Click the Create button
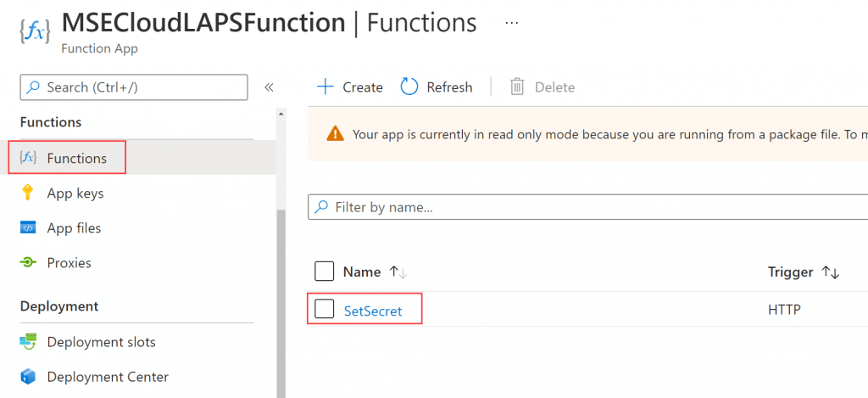This screenshot has width=868, height=398. coord(350,87)
